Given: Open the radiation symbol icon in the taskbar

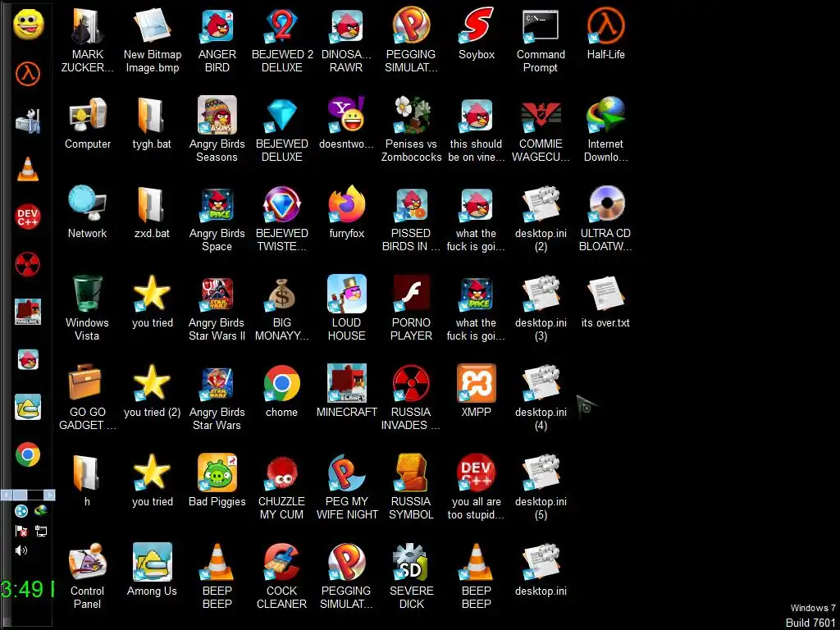Looking at the screenshot, I should coord(28,264).
